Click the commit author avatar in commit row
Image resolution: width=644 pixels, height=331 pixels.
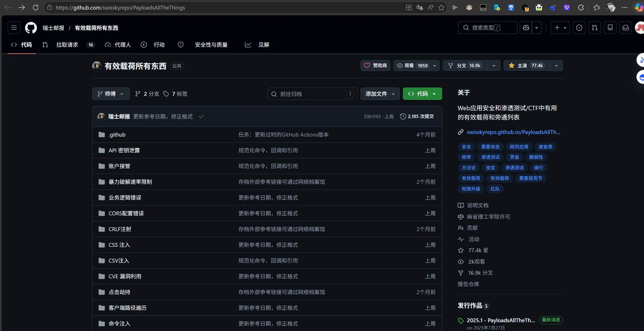101,116
